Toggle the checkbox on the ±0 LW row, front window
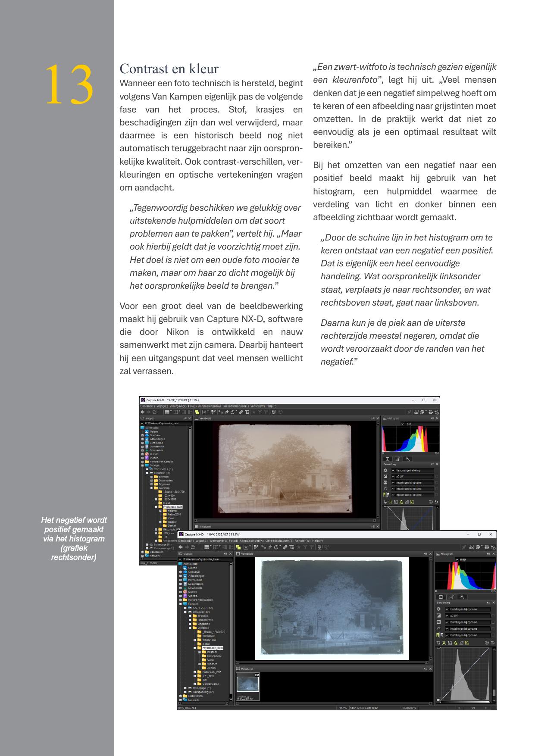 pyautogui.click(x=493, y=615)
